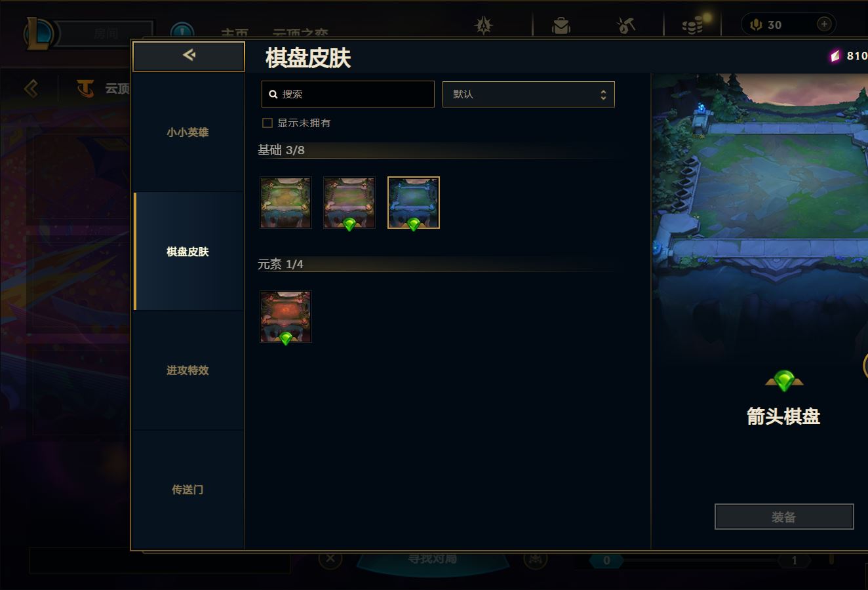Select the red elemental arena thumbnail
The height and width of the screenshot is (590, 868).
coord(285,317)
